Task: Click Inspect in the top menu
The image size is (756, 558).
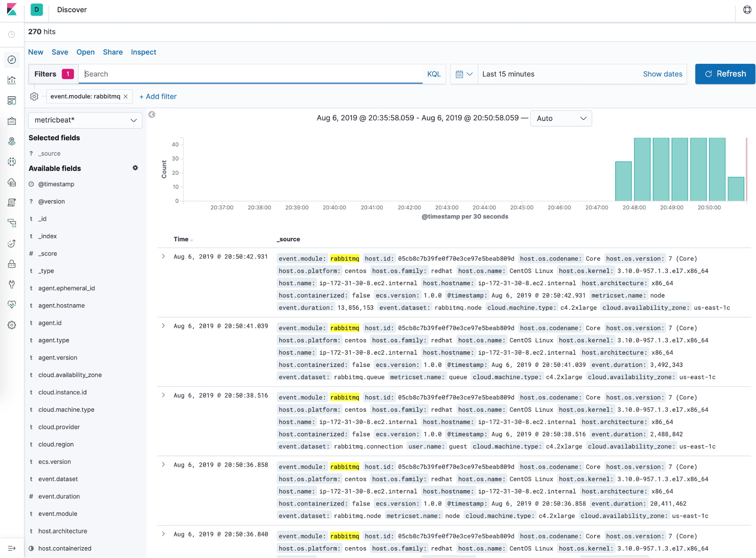Action: tap(143, 52)
